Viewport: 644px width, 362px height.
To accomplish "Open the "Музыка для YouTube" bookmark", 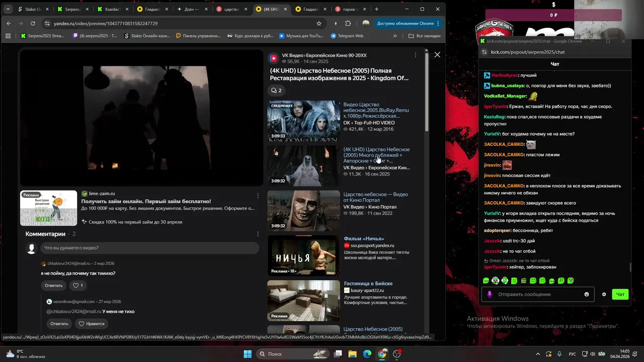I will pyautogui.click(x=301, y=36).
